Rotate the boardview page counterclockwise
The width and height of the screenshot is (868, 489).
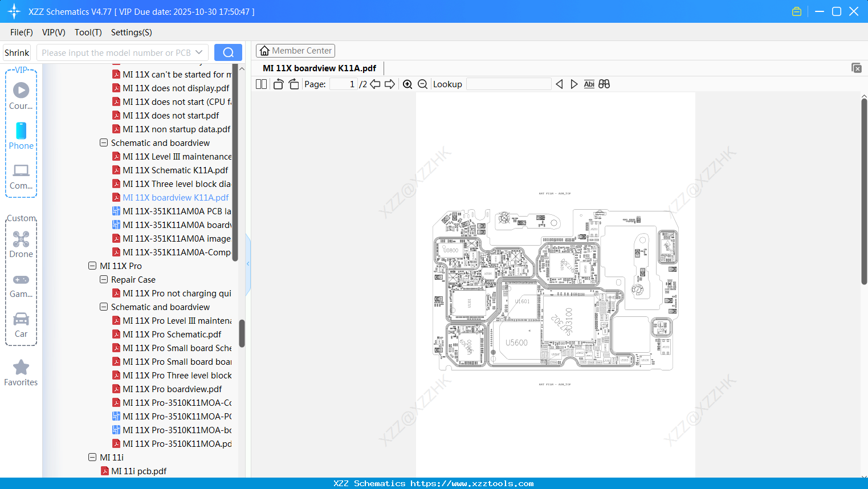pos(278,84)
